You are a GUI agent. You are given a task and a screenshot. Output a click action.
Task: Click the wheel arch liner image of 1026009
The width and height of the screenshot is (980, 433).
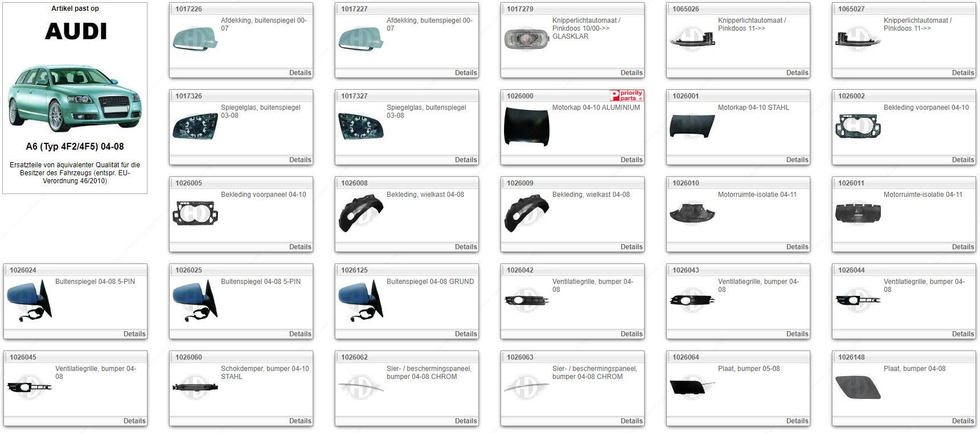pos(527,213)
